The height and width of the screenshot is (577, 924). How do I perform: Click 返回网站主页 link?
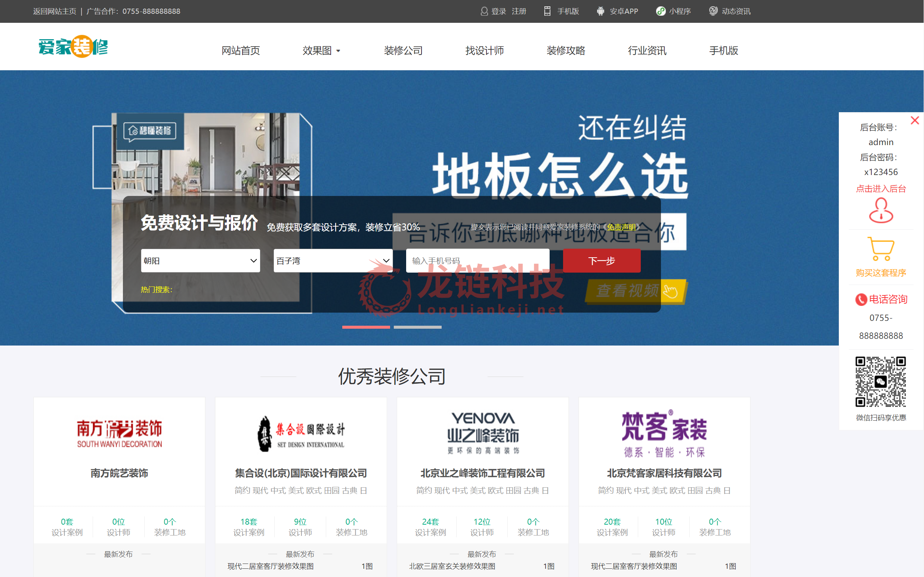point(55,12)
